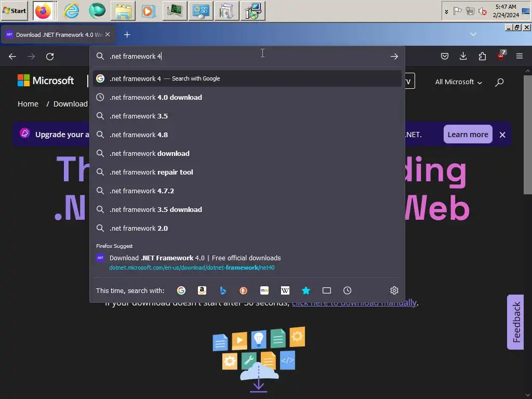
Task: Search this time with Amazon icon
Action: click(x=202, y=290)
